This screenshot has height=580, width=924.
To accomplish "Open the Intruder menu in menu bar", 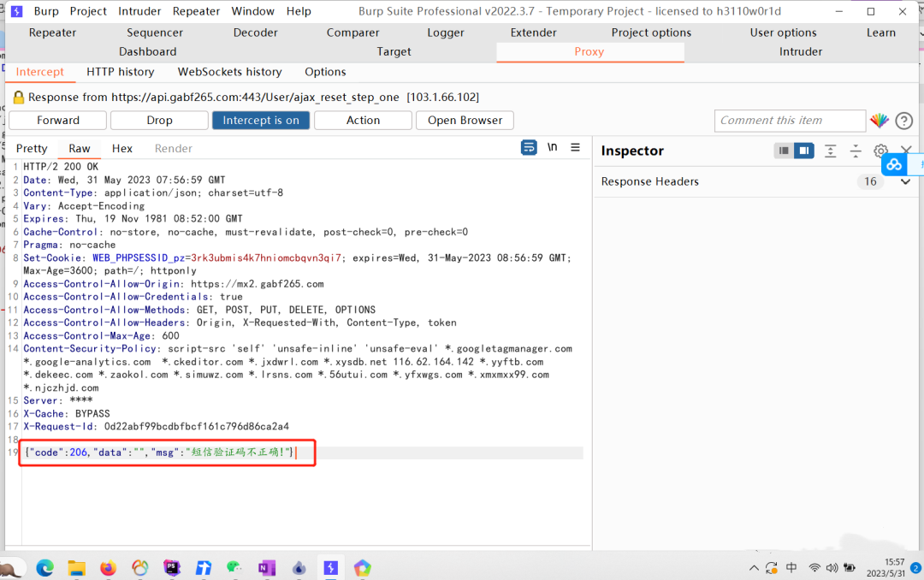I will 139,11.
